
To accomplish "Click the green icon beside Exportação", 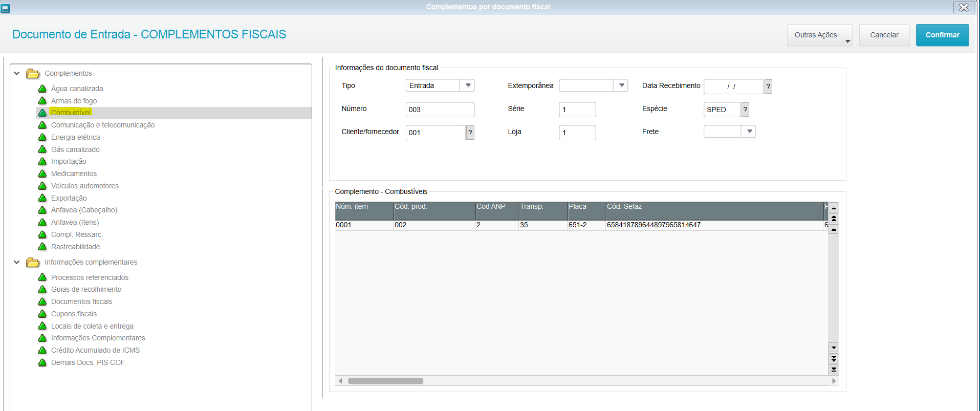I will (x=42, y=198).
